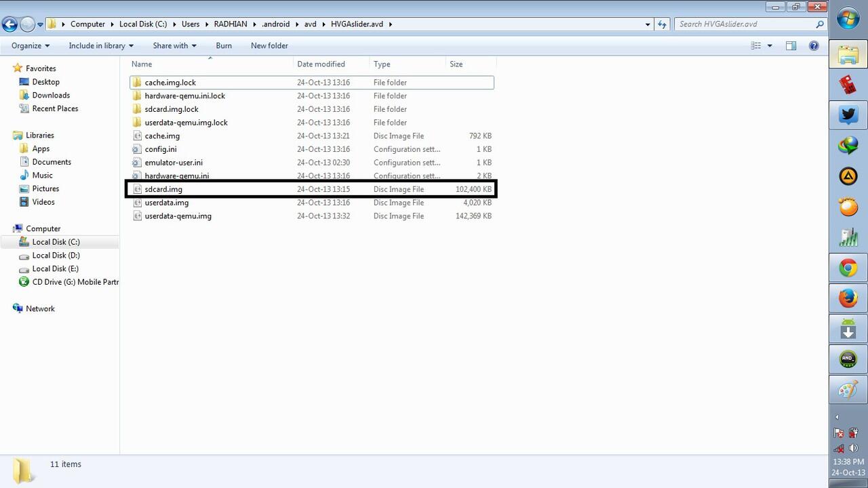868x488 pixels.
Task: Expand the Share with dropdown
Action: [174, 45]
